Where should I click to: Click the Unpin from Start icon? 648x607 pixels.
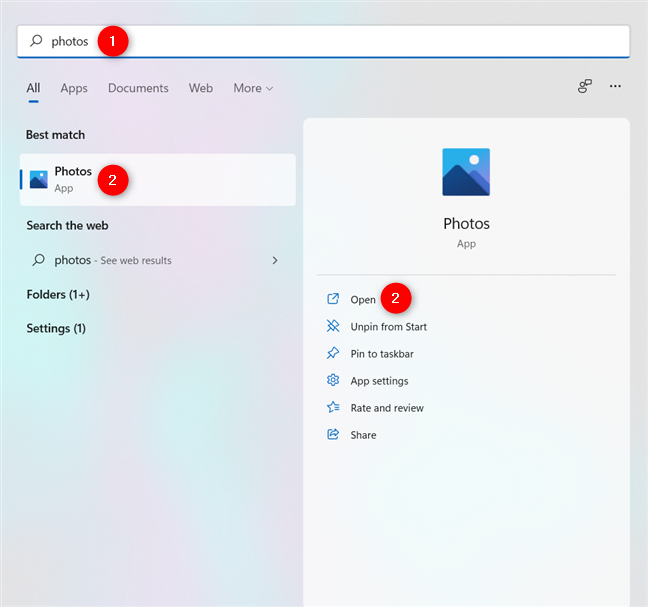(333, 326)
